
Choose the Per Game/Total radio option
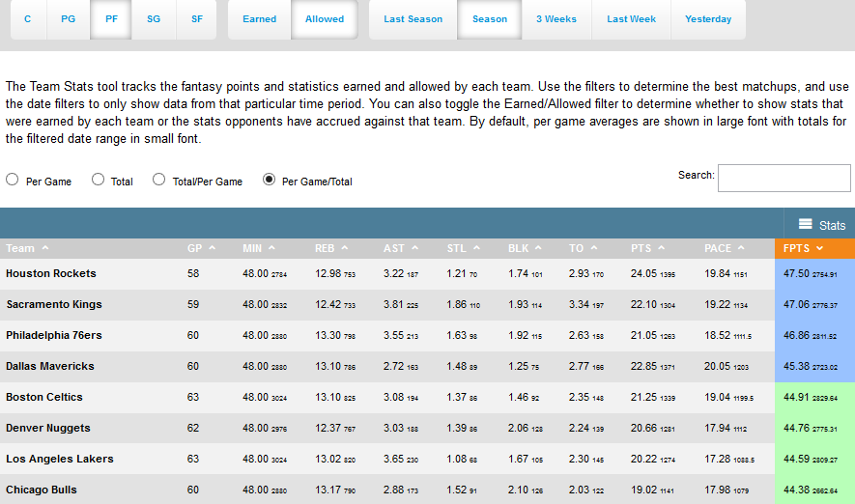coord(269,180)
